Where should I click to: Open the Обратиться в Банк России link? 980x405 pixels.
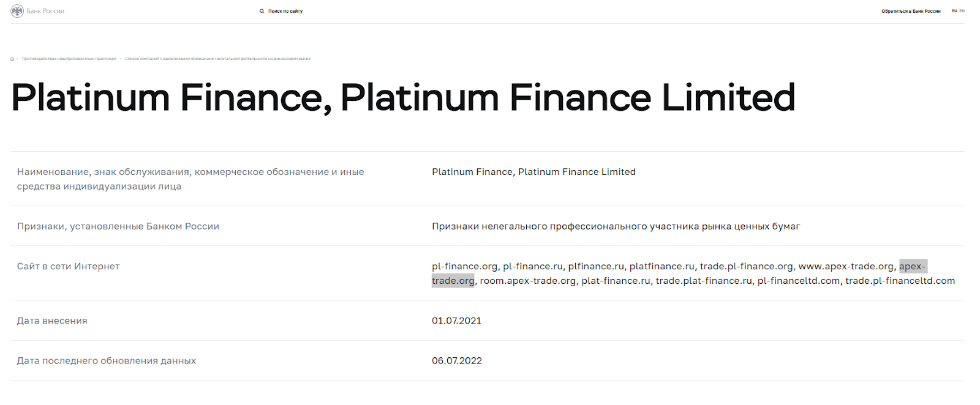tap(911, 11)
